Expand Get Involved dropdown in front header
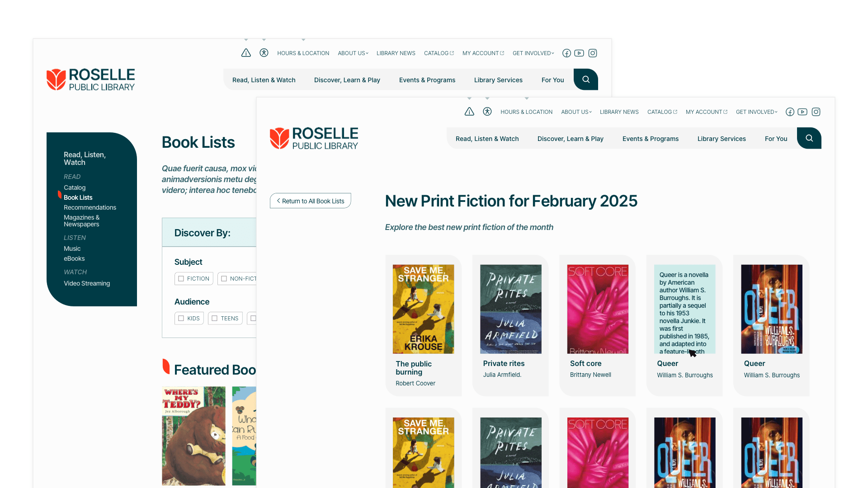Screen dimensions: 868x488 (756, 112)
